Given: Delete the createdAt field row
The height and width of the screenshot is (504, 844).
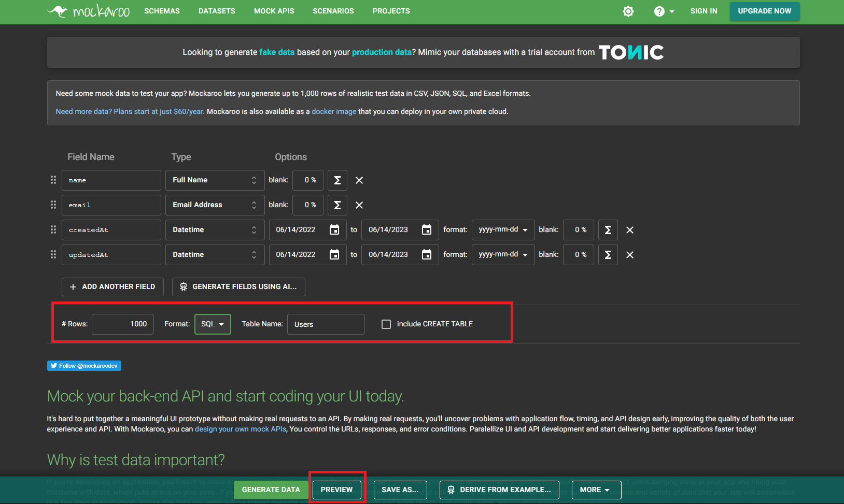Looking at the screenshot, I should 630,230.
